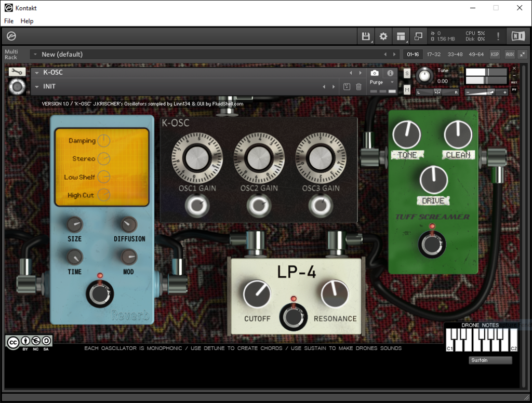
Task: Open the INIT snapshot dropdown
Action: tap(37, 87)
